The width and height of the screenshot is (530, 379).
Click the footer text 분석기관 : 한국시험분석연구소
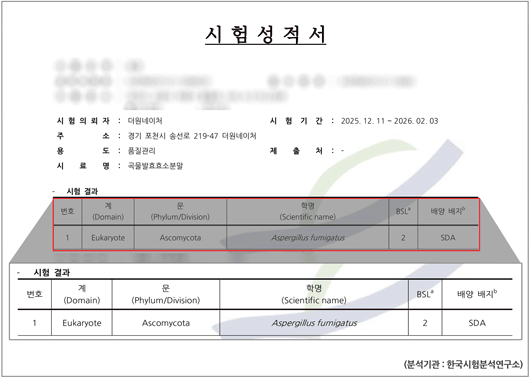(x=463, y=364)
